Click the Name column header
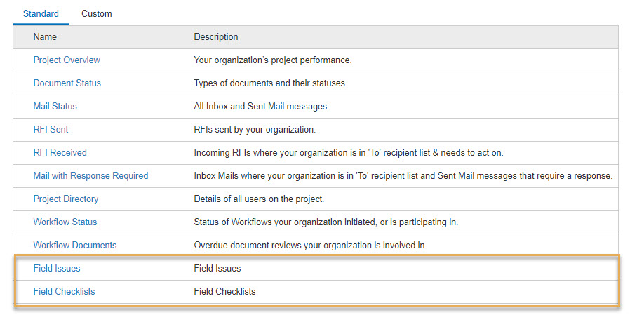 click(45, 36)
